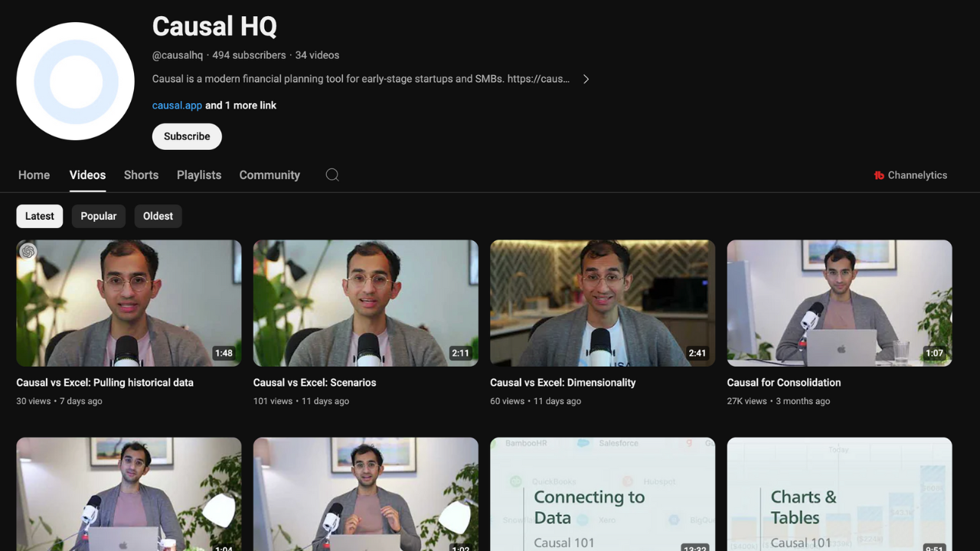The width and height of the screenshot is (980, 551).
Task: Open the 'Charts & Tables' Causal 101 thumbnail
Action: tap(840, 494)
